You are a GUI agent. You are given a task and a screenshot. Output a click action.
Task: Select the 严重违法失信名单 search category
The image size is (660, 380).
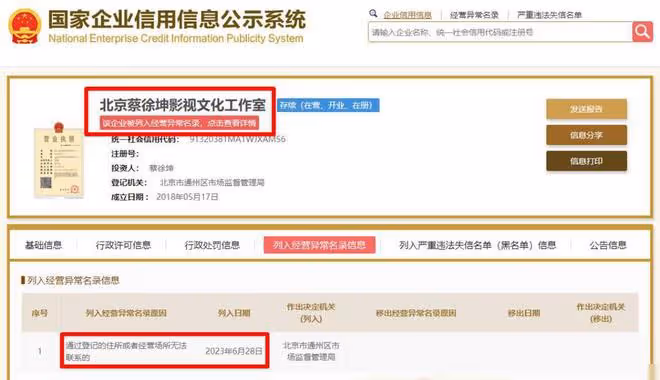click(x=549, y=15)
